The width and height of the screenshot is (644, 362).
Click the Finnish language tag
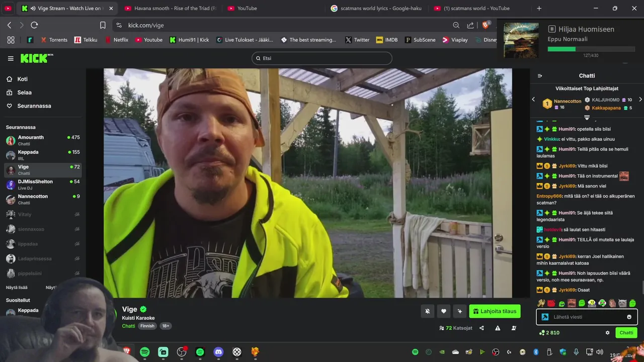(147, 326)
